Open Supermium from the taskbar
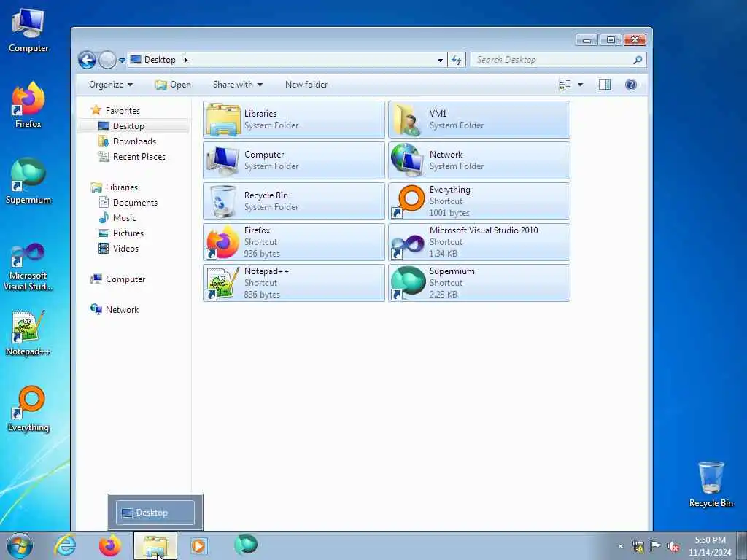Viewport: 747px width, 560px height. (246, 545)
